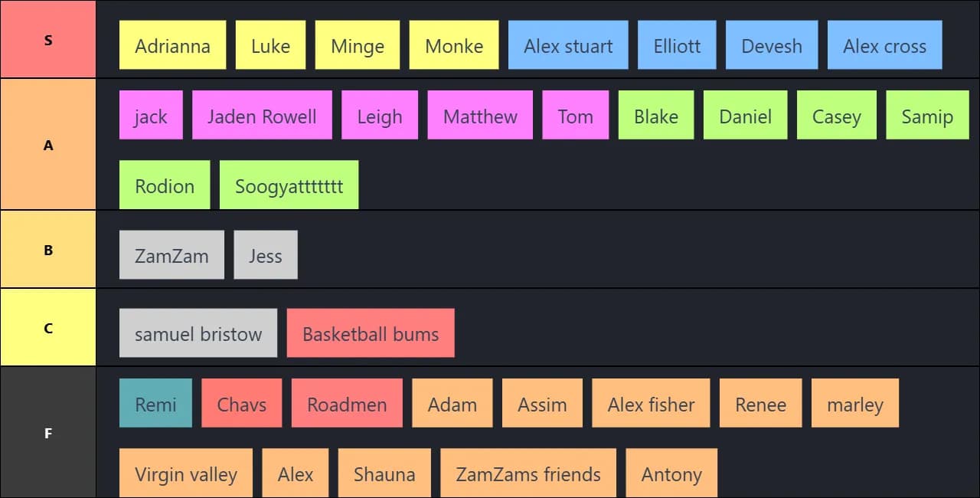Select the Soogyatttttttt tile
980x498 pixels.
click(289, 185)
